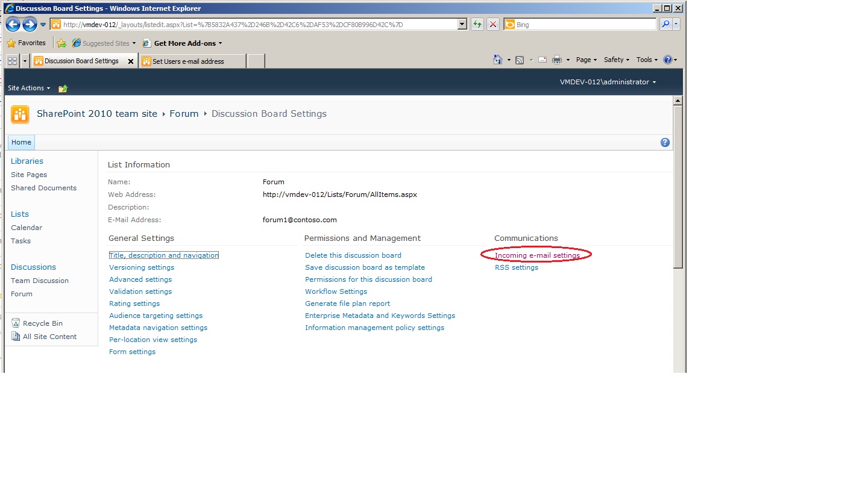The width and height of the screenshot is (868, 492).
Task: Open the Site Actions menu
Action: point(29,88)
